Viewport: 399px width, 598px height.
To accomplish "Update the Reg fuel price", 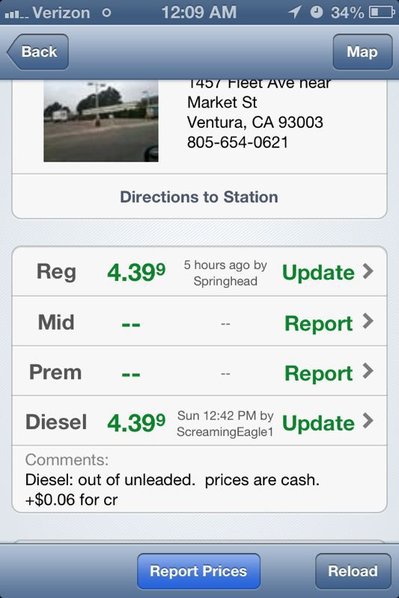I will point(318,272).
